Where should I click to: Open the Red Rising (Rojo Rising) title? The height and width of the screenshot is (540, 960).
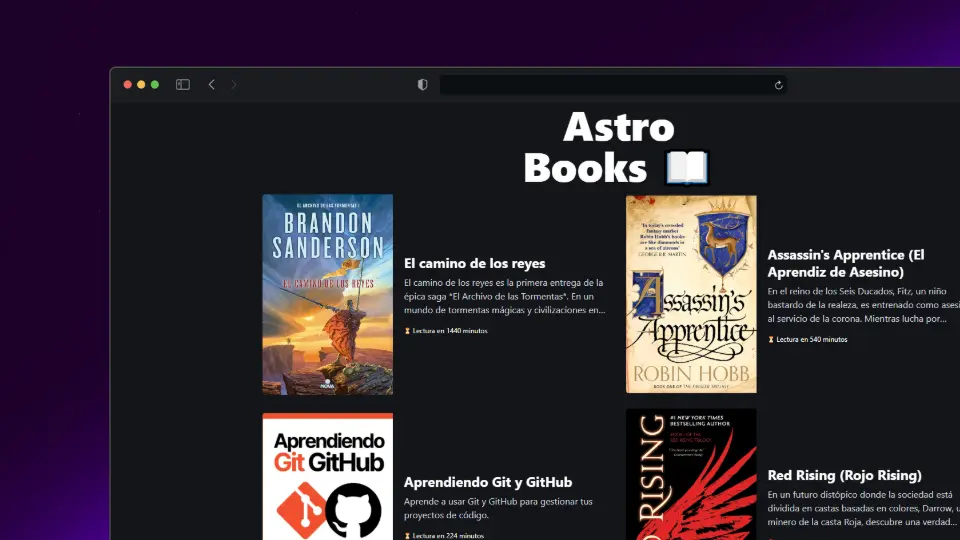point(844,475)
